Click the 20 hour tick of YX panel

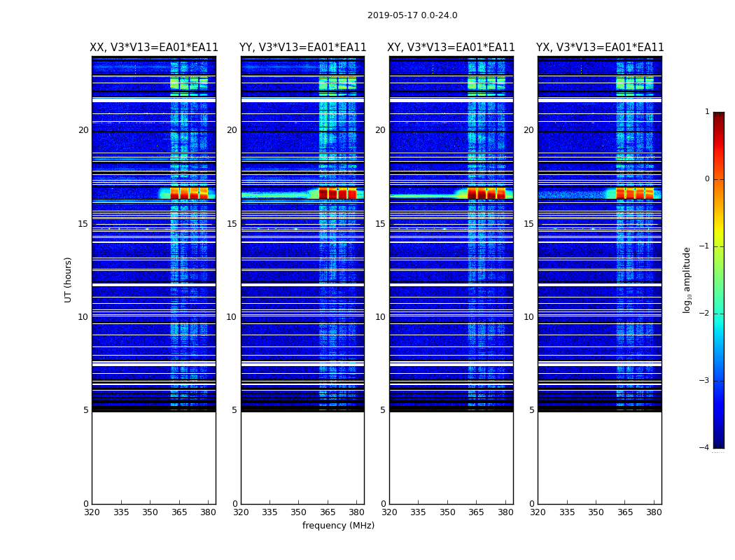pyautogui.click(x=529, y=129)
